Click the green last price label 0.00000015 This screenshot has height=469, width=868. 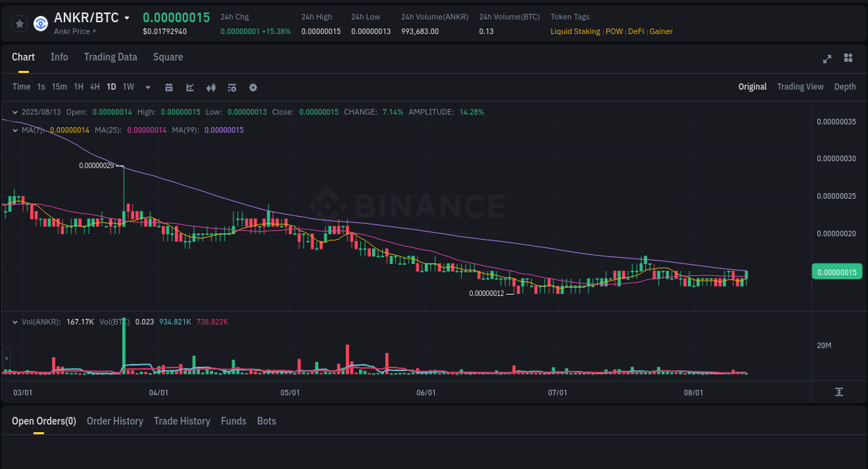pos(837,272)
